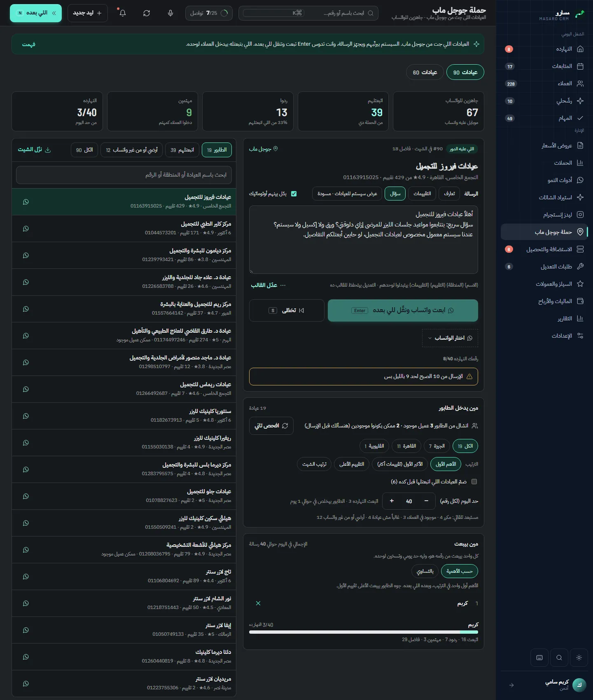The image size is (593, 700).
Task: Click the refresh sync icon in top bar
Action: click(147, 13)
